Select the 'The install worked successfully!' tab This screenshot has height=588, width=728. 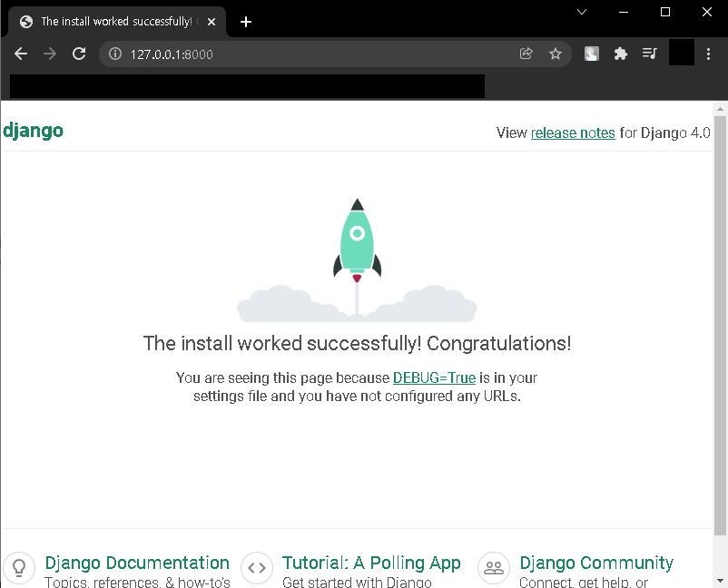pyautogui.click(x=115, y=22)
